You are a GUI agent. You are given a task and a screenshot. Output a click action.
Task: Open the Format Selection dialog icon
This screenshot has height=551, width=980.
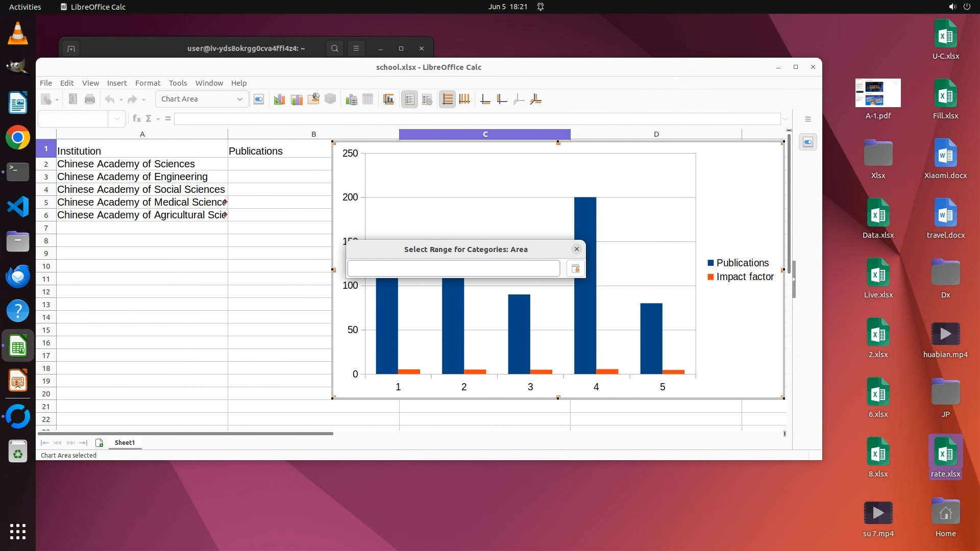click(259, 99)
